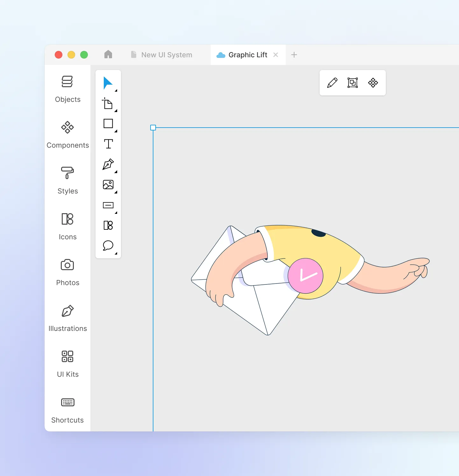The image size is (459, 476).
Task: Select the arrow Select tool
Action: 108,83
